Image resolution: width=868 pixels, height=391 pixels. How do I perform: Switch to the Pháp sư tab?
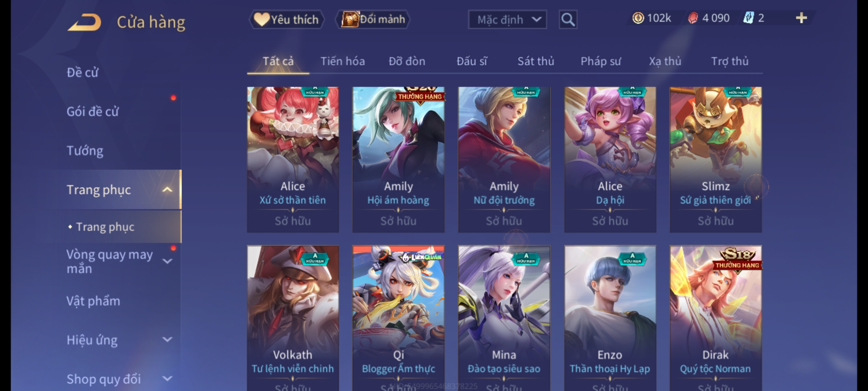[600, 61]
